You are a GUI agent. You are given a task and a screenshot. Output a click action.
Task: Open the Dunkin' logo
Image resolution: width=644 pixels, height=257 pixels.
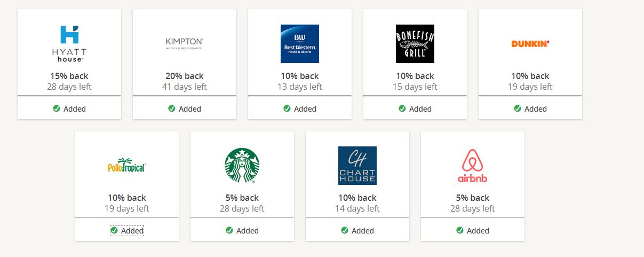(x=530, y=44)
